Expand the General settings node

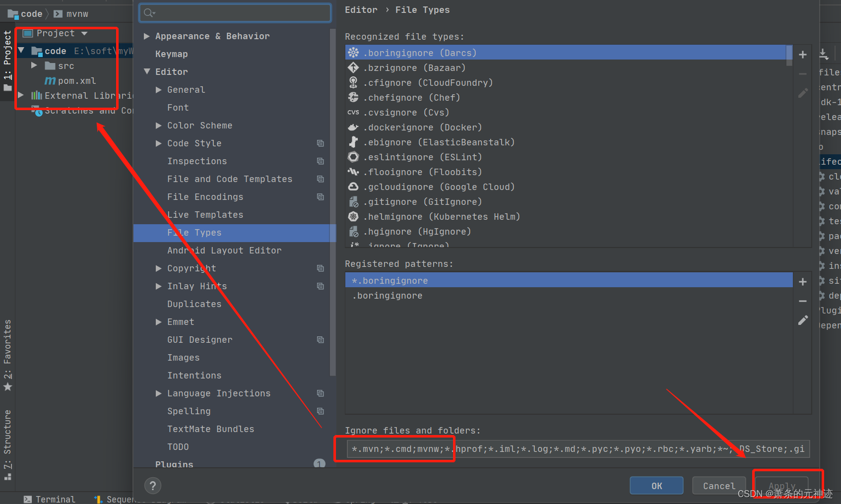[159, 90]
